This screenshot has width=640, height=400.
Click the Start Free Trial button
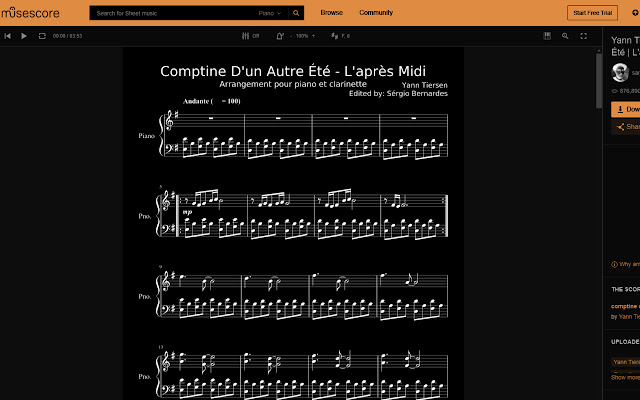[592, 13]
